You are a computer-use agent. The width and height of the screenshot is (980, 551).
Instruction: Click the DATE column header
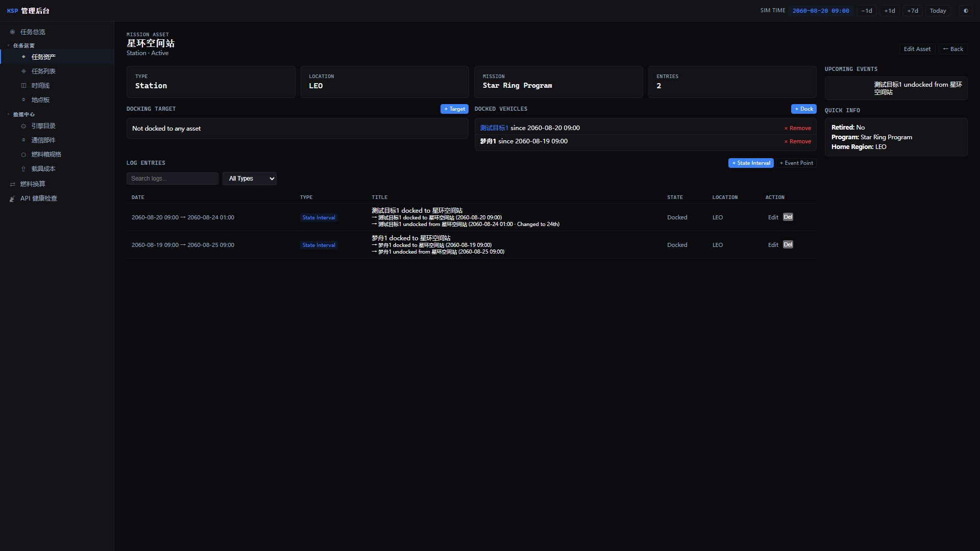point(138,197)
